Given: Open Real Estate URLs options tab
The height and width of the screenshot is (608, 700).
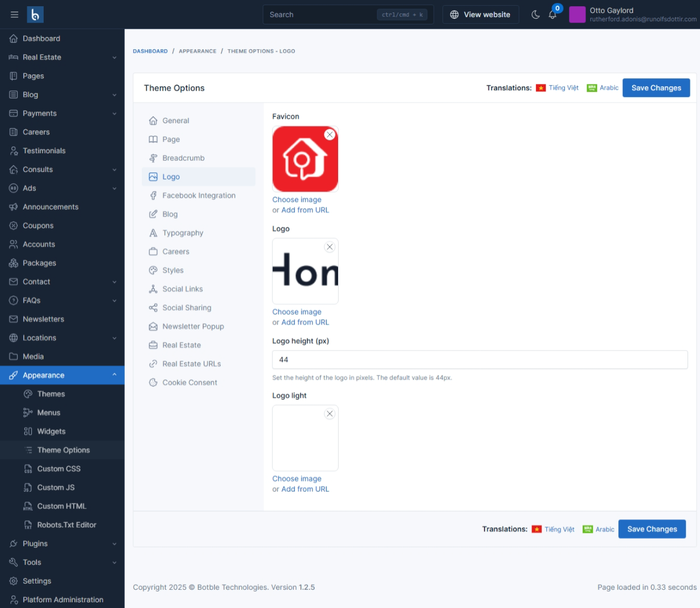Looking at the screenshot, I should 199,364.
